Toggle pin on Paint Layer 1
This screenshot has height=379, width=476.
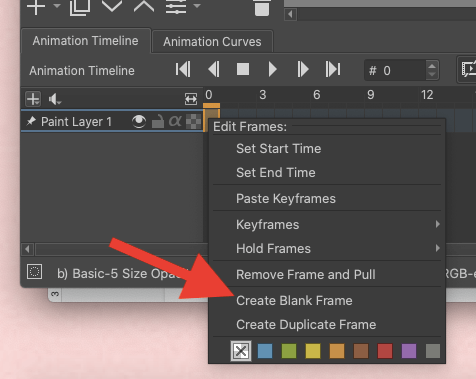31,121
